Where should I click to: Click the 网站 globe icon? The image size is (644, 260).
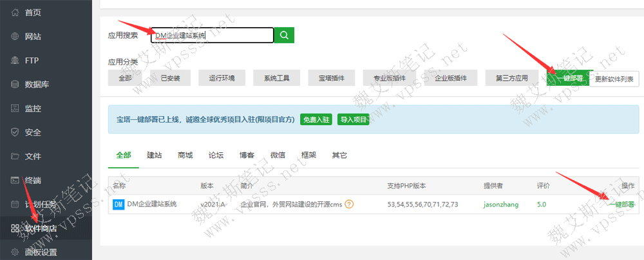point(15,37)
